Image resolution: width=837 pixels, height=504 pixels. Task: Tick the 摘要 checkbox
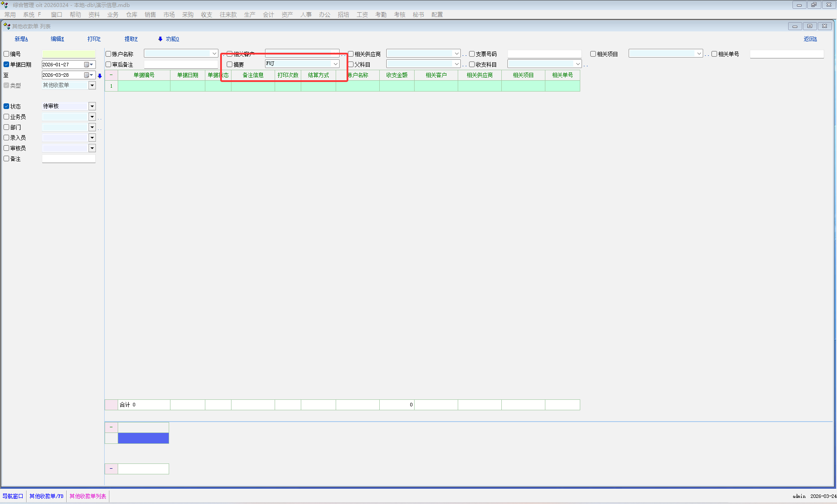click(x=230, y=65)
